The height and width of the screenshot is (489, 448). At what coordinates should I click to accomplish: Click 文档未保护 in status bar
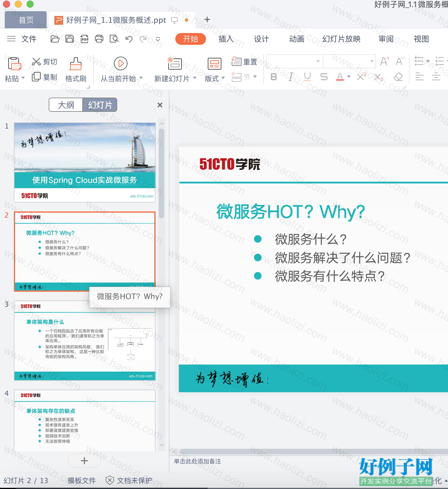(x=129, y=481)
